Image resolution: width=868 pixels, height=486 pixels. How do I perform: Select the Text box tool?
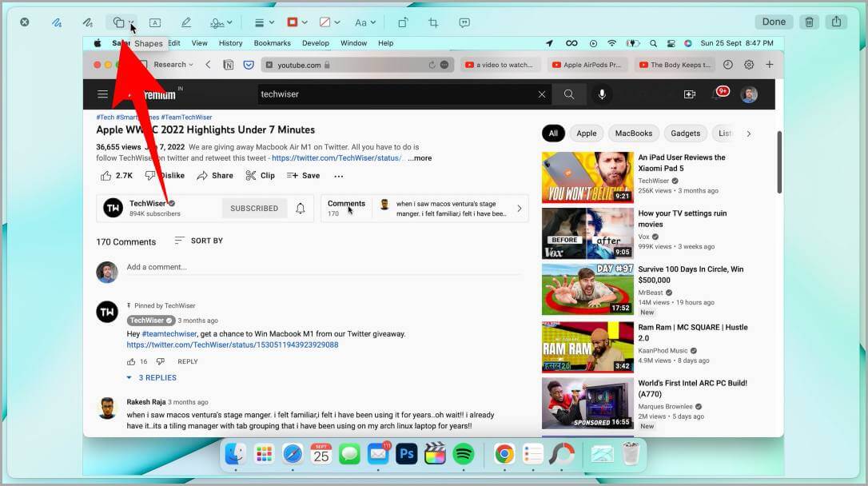155,22
